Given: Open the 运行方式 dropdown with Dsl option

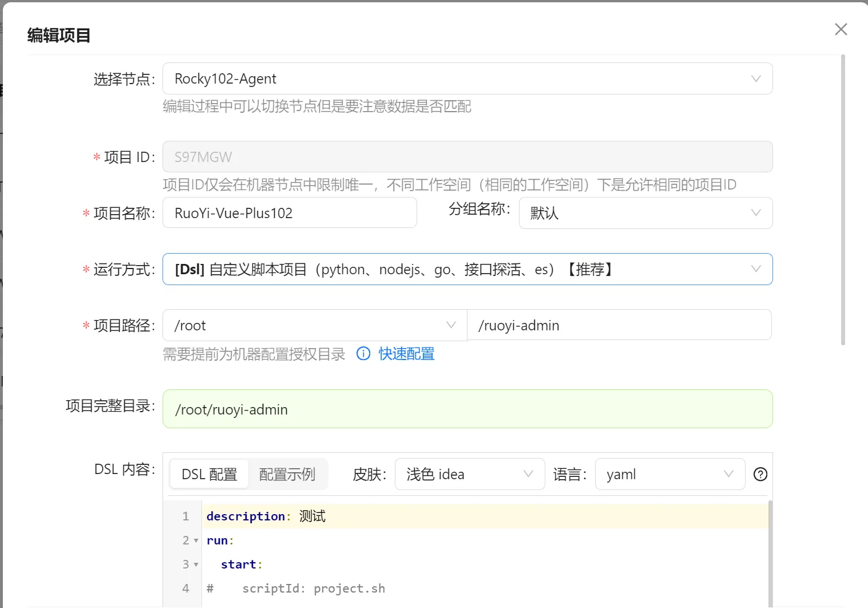Looking at the screenshot, I should coord(467,269).
